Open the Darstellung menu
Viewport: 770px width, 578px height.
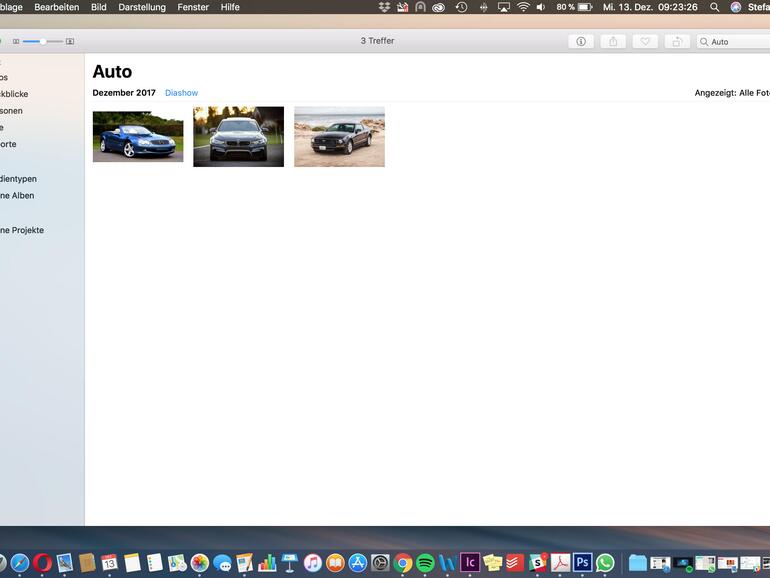[142, 7]
